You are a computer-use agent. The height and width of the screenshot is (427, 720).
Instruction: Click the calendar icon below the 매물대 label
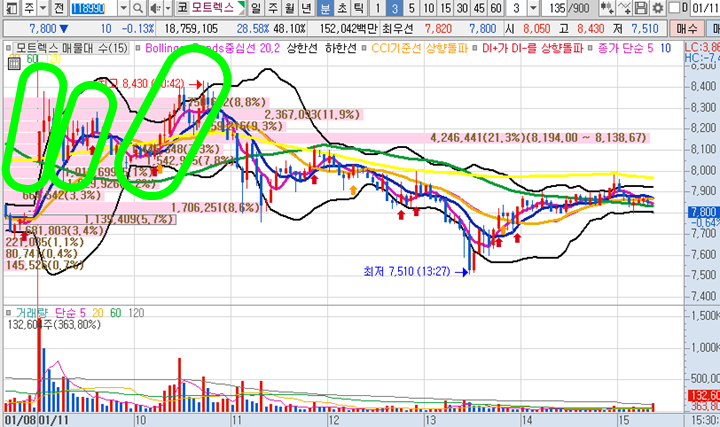click(x=14, y=63)
